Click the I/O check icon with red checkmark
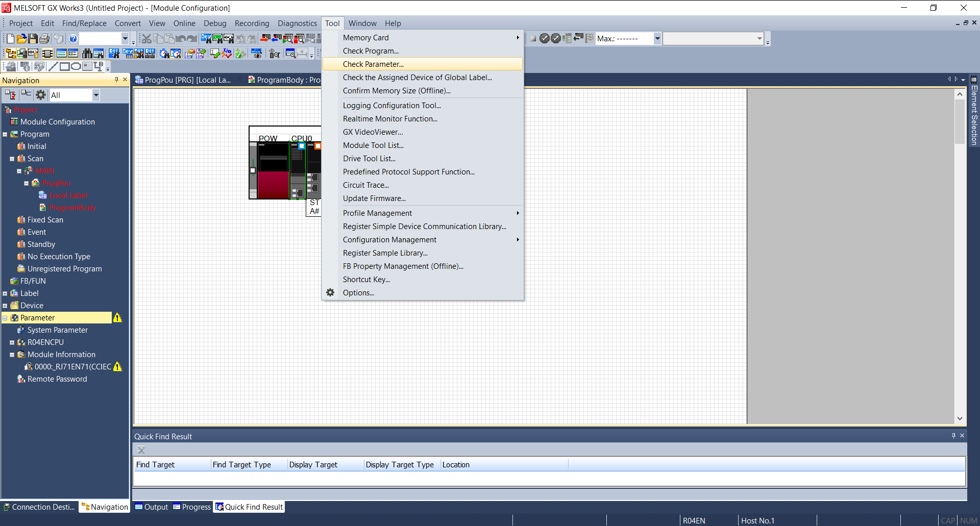This screenshot has width=980, height=526. [227, 53]
